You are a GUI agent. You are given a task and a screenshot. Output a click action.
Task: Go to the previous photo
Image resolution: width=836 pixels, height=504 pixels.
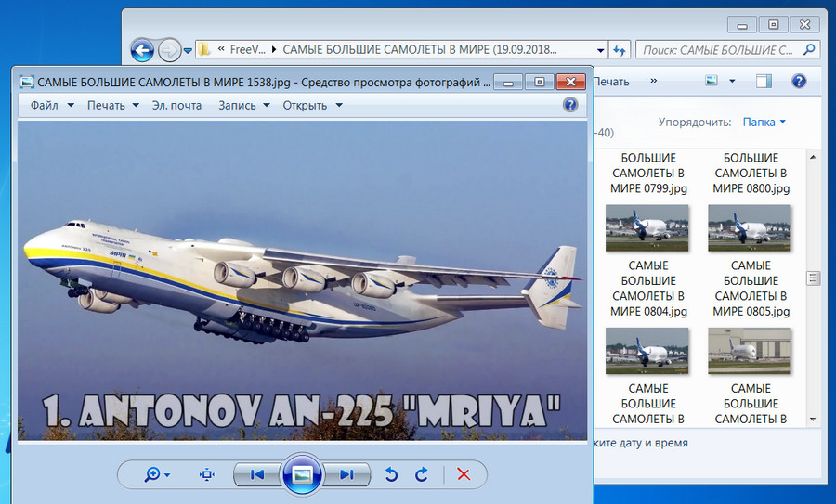(x=257, y=474)
